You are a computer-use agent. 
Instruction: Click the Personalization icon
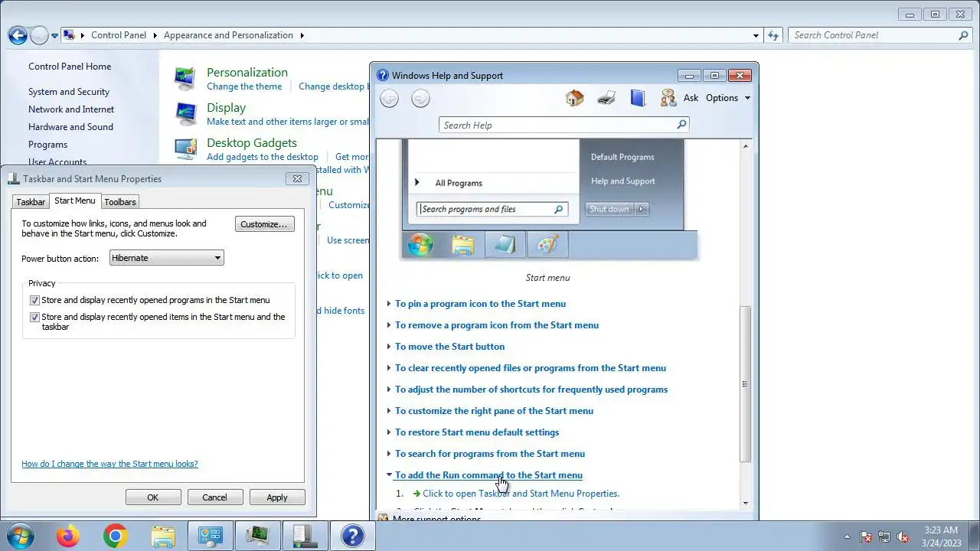[x=185, y=78]
